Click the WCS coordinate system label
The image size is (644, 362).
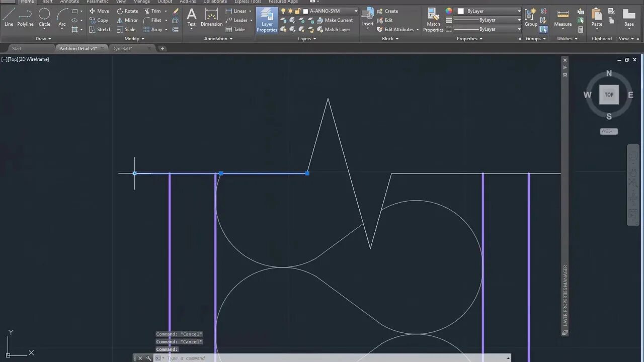[x=609, y=131]
